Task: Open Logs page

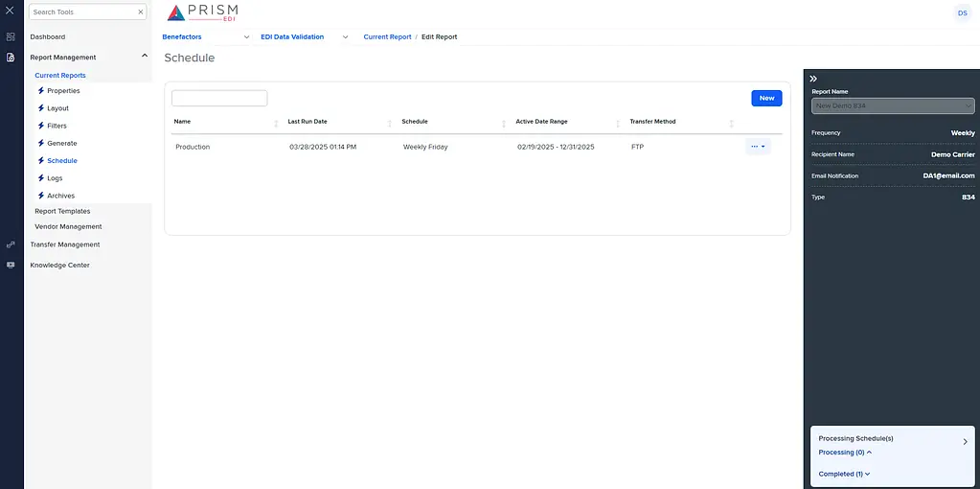Action: (x=55, y=178)
